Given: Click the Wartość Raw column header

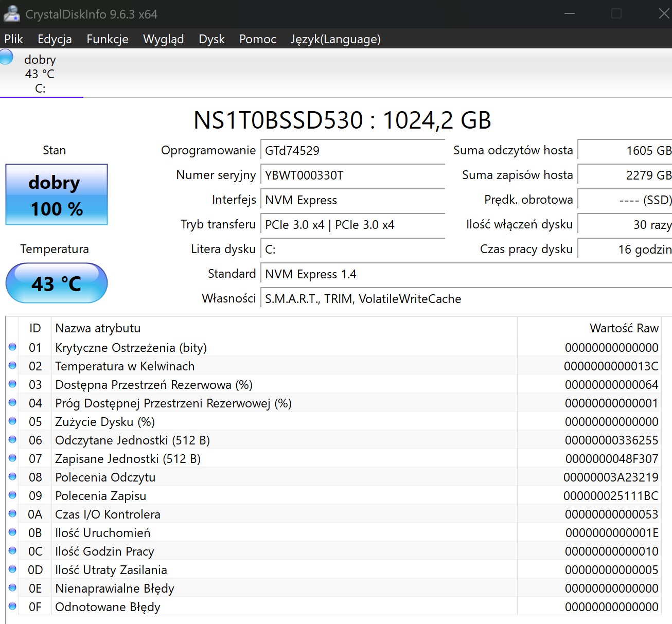Looking at the screenshot, I should (x=624, y=328).
